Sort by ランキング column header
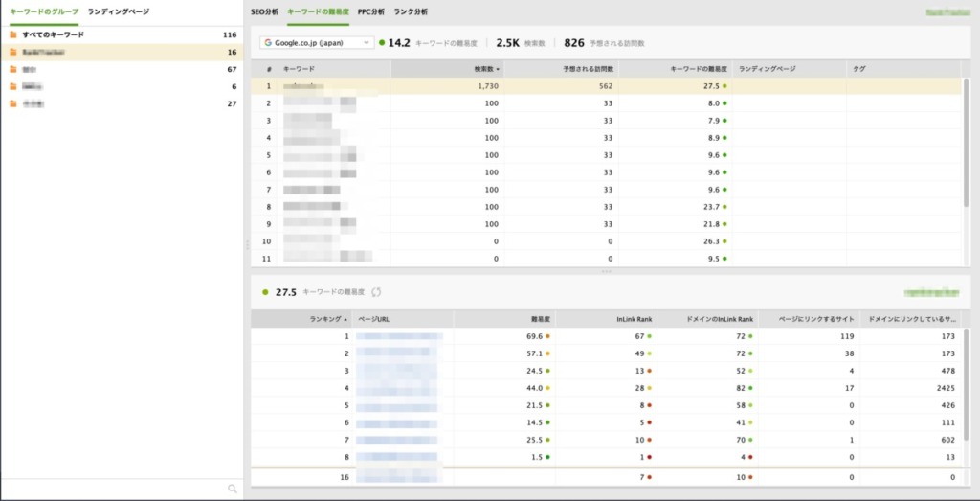This screenshot has height=501, width=980. (x=301, y=319)
